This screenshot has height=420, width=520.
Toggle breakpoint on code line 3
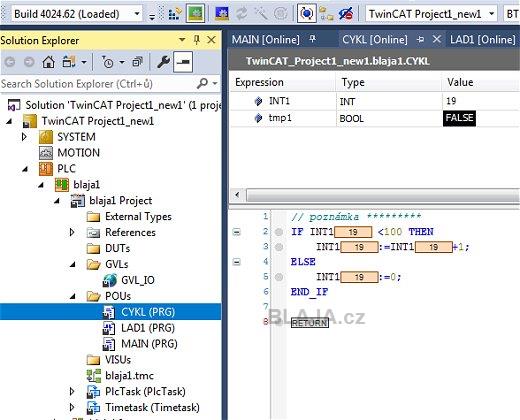click(279, 247)
